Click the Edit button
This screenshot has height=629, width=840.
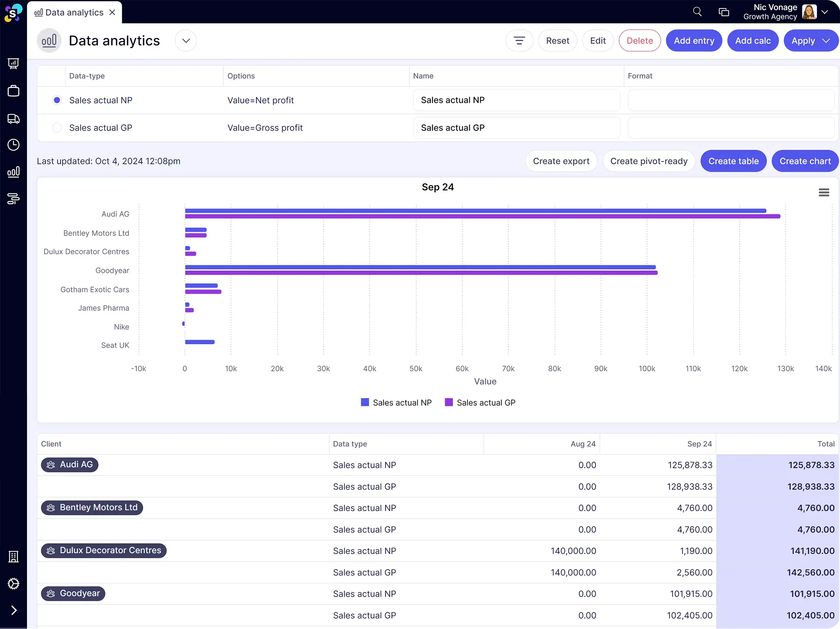point(598,41)
